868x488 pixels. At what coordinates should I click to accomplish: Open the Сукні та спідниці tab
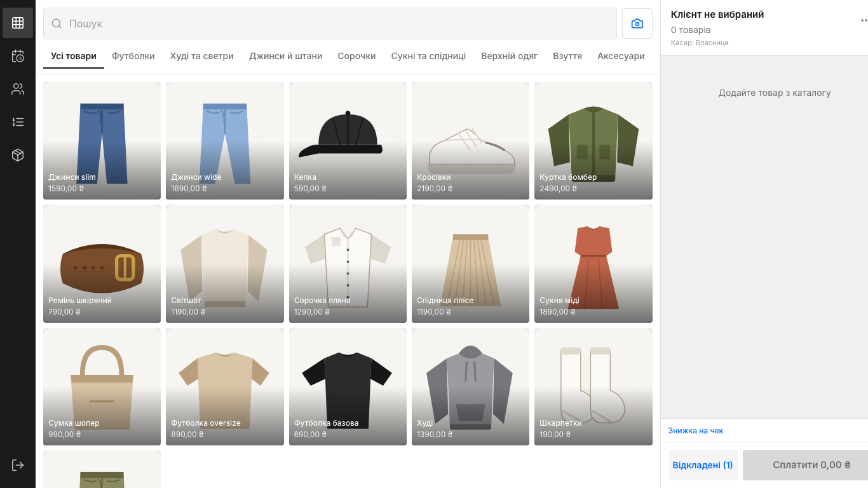[x=428, y=56]
